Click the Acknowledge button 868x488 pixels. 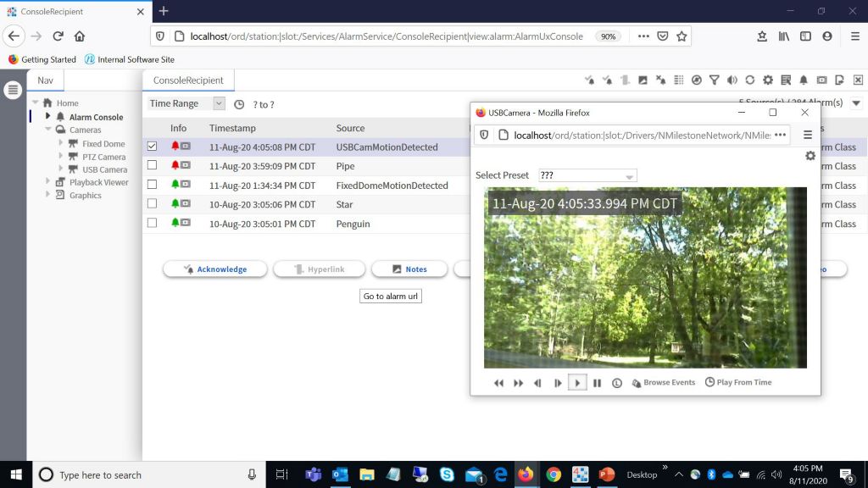point(215,269)
